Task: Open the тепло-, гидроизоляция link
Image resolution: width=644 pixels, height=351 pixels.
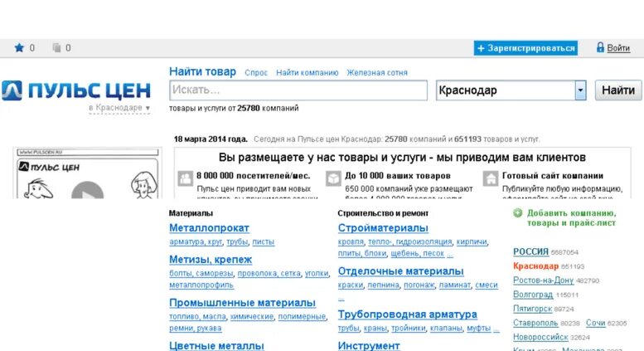Action: click(410, 242)
